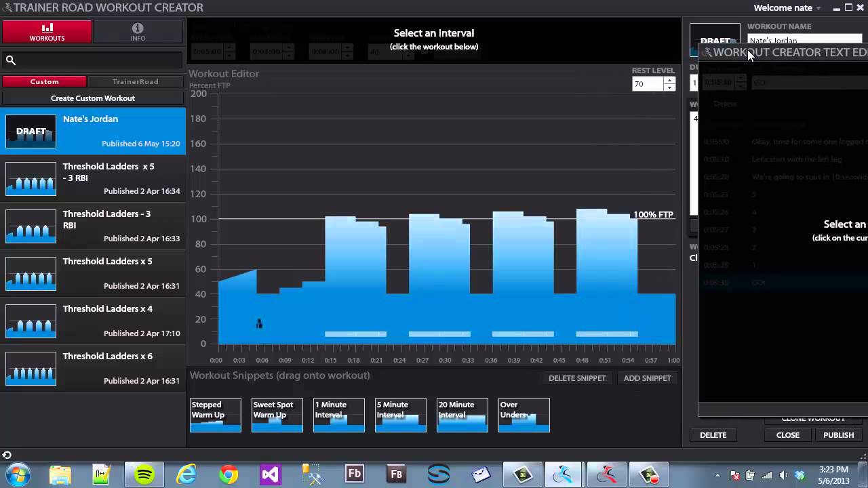This screenshot has width=868, height=488.
Task: Click the 100% FTP line label
Action: click(653, 214)
